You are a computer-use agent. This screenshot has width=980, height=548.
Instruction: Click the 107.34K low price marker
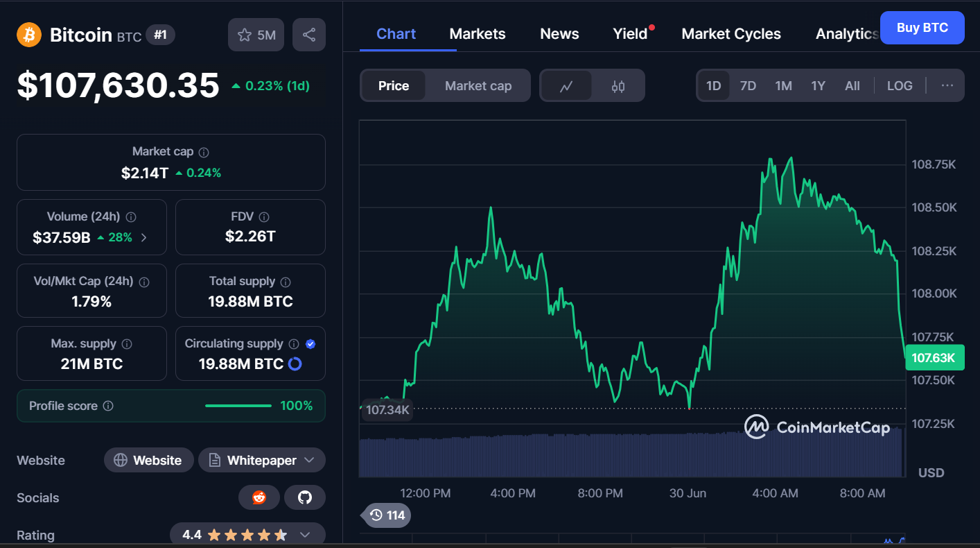[x=387, y=410]
